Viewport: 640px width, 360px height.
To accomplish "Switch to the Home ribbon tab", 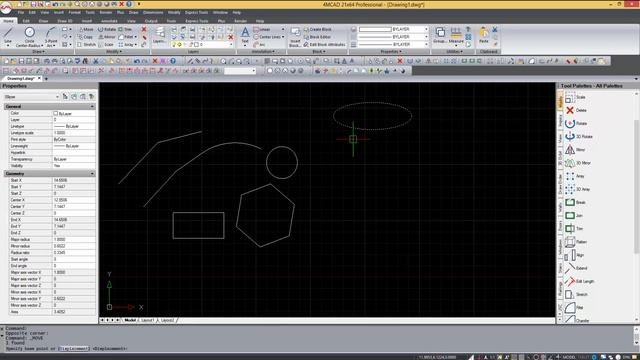I will point(8,21).
